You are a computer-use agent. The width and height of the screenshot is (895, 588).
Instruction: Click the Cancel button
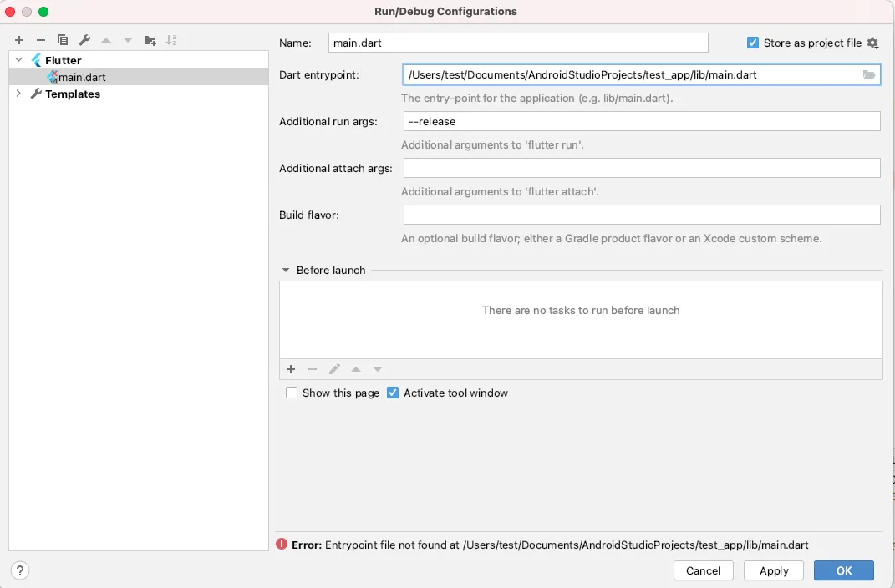tap(704, 570)
